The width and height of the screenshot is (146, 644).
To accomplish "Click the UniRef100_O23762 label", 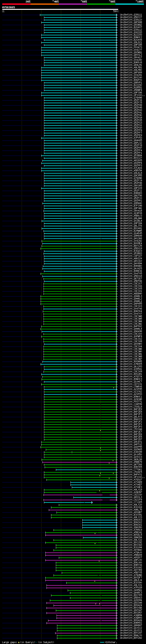I will [x=131, y=392].
